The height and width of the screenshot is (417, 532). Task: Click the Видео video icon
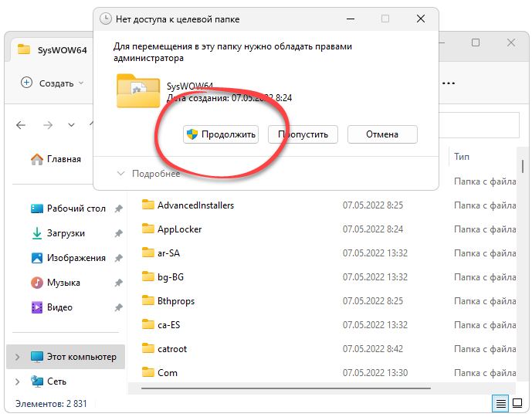click(x=37, y=307)
